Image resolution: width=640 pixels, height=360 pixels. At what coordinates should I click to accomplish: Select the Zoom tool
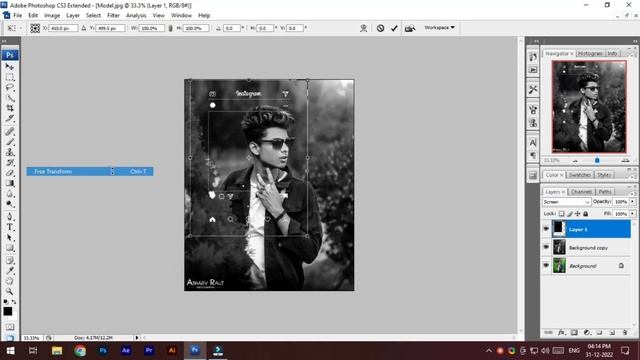9,291
